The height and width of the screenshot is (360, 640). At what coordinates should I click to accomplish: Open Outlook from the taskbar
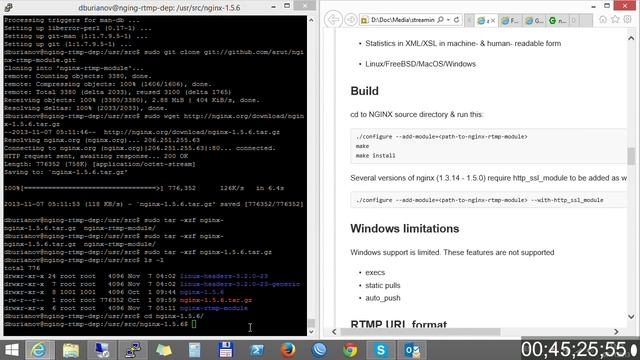(x=412, y=350)
